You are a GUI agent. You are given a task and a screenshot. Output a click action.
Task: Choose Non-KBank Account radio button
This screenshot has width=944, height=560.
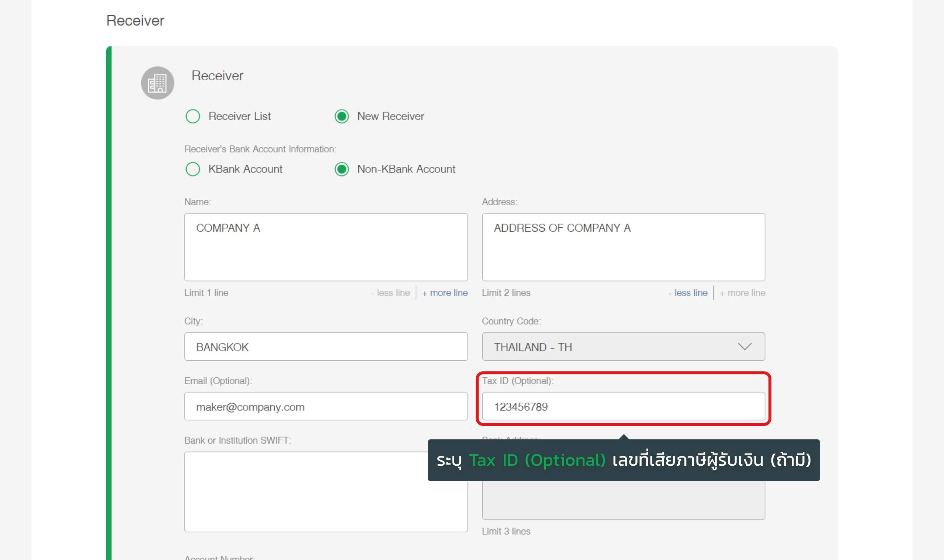click(x=342, y=169)
